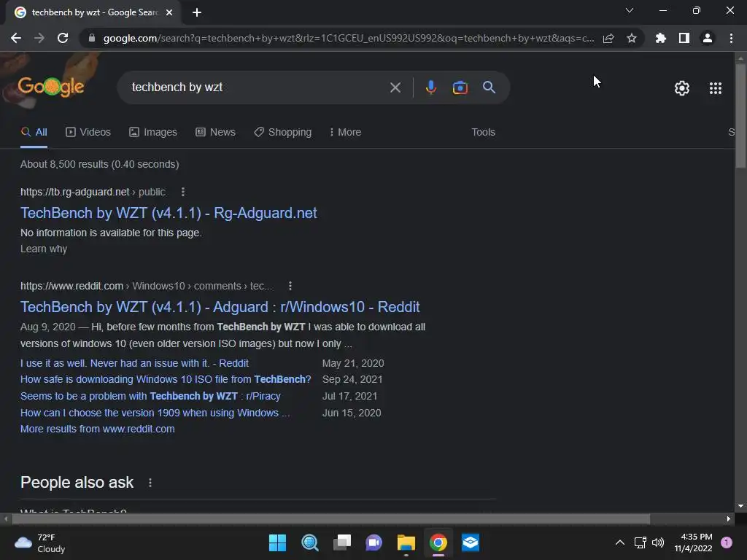Open options for reddit.com result
This screenshot has height=560, width=747.
[290, 286]
